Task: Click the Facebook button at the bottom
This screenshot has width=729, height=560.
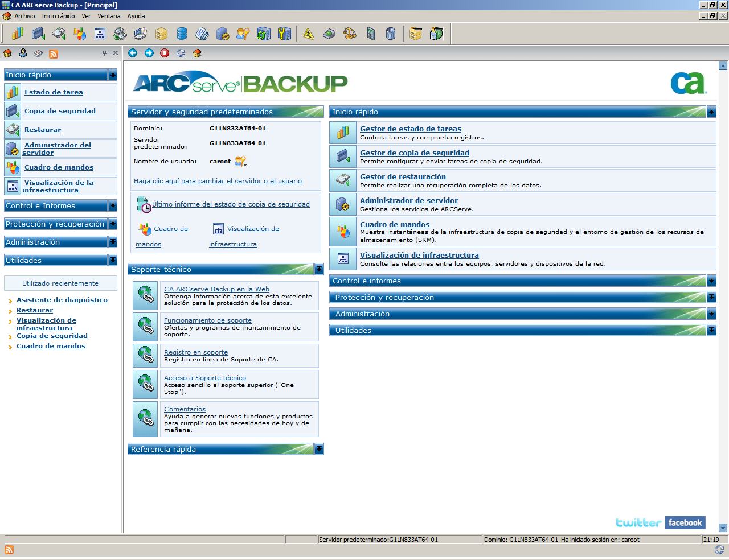Action: point(685,522)
